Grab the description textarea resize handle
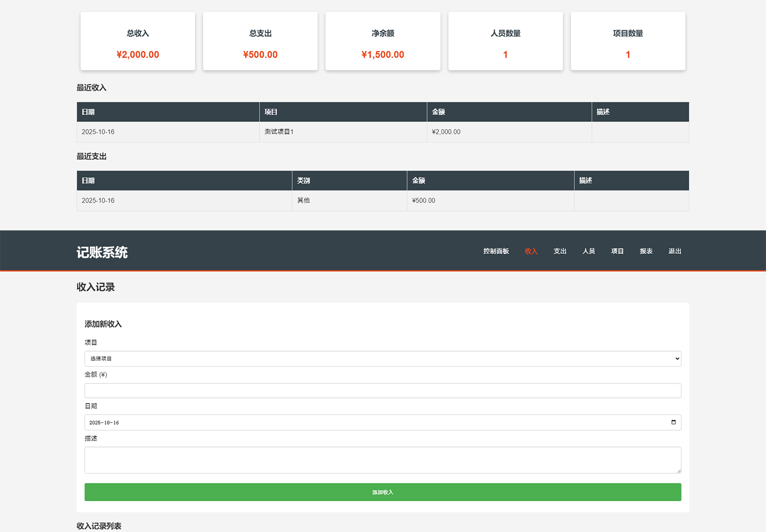This screenshot has width=766, height=532. (678, 470)
